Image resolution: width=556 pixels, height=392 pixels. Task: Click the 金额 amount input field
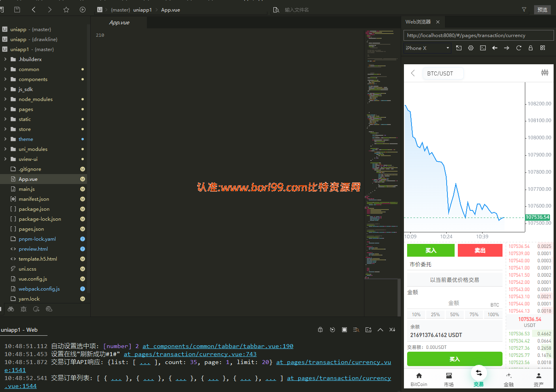click(x=455, y=303)
